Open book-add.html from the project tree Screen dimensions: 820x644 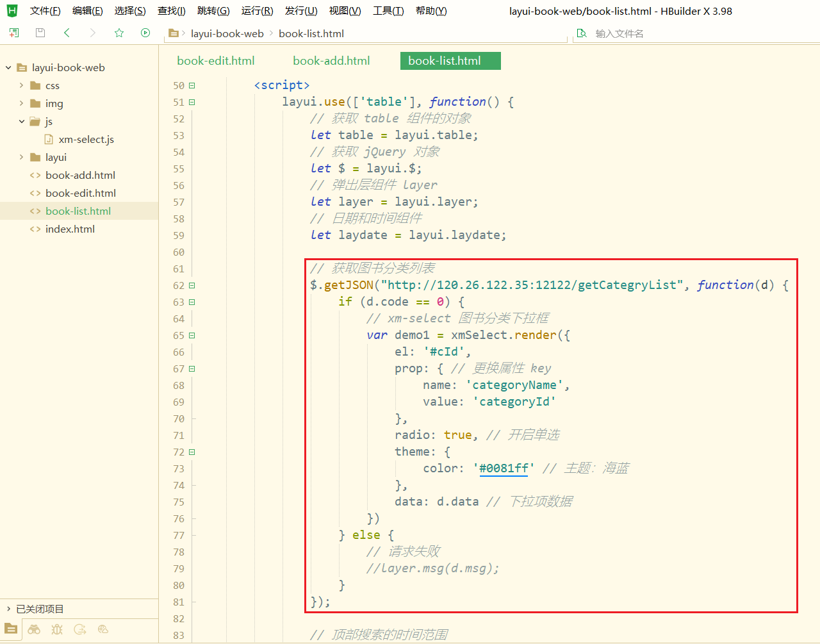(79, 175)
